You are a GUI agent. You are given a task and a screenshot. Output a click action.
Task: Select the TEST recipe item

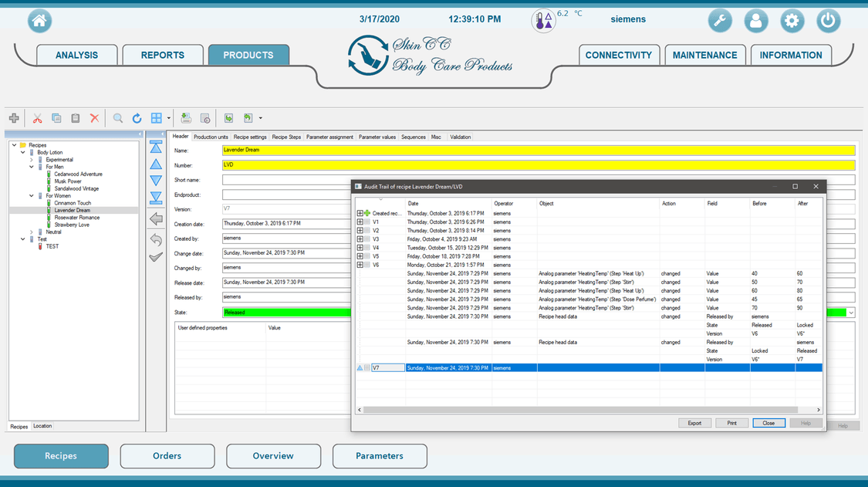(x=52, y=246)
